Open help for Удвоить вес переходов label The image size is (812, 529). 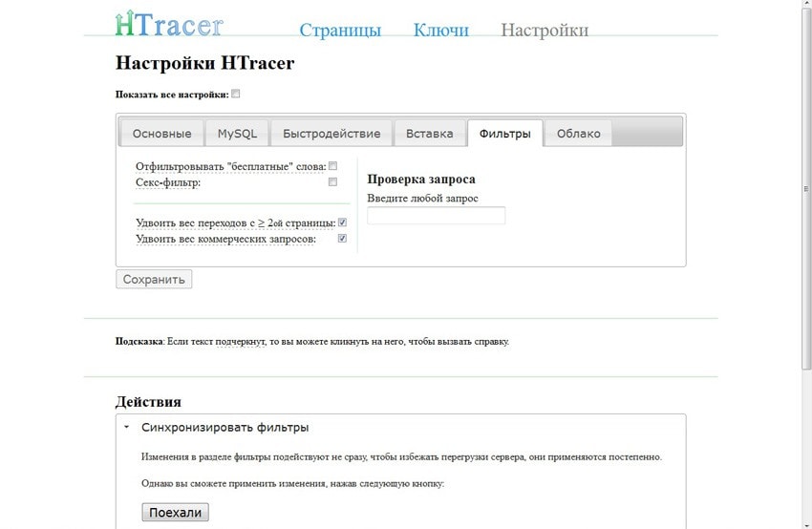(x=236, y=223)
